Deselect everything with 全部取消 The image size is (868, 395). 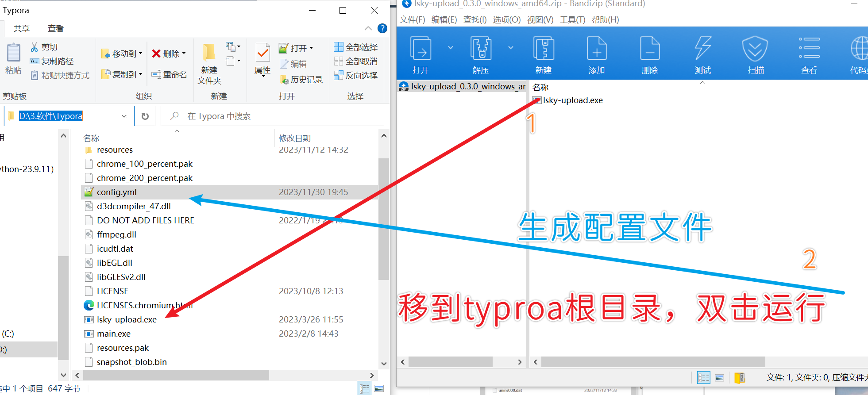(x=356, y=61)
